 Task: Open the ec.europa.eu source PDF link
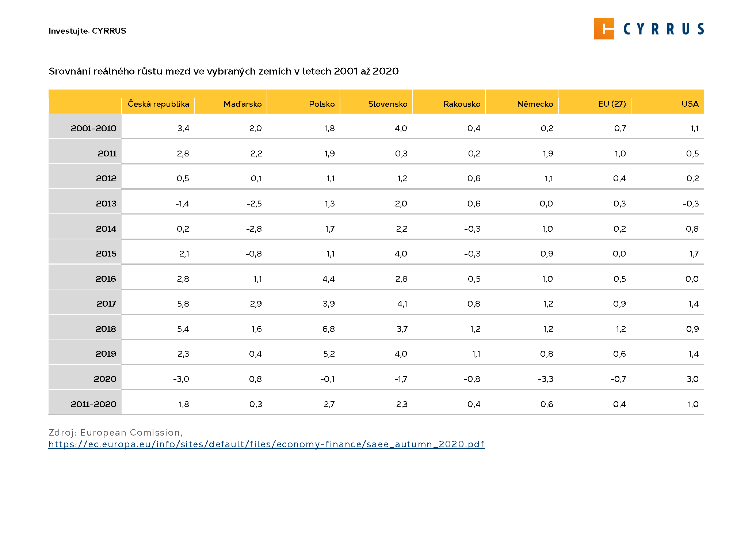(x=267, y=444)
